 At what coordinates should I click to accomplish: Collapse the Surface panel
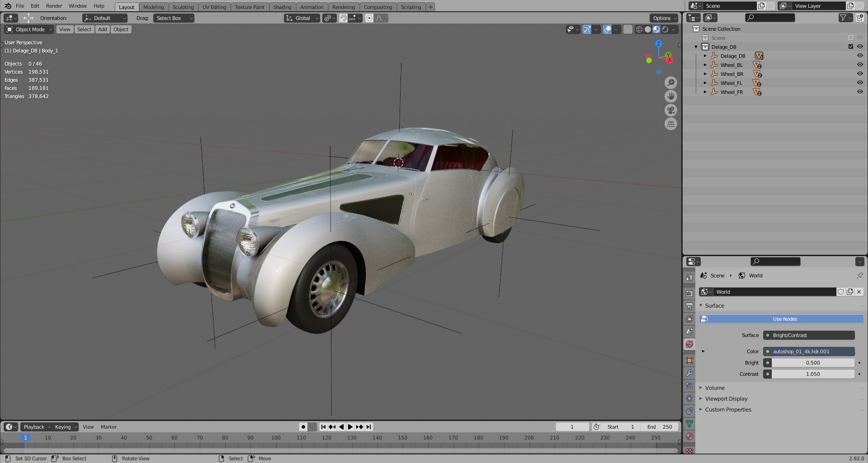pos(714,306)
